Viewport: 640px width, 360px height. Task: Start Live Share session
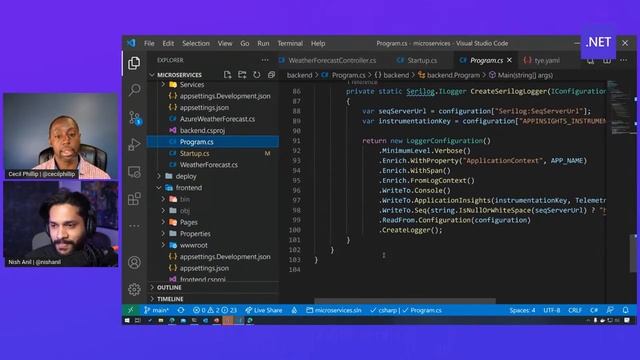(264, 310)
